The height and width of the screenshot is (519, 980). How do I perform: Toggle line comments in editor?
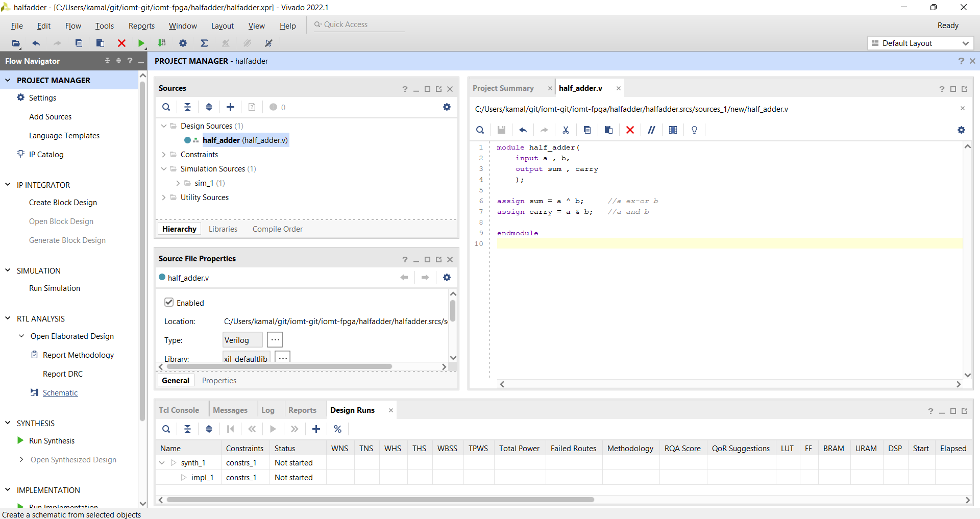pyautogui.click(x=651, y=130)
